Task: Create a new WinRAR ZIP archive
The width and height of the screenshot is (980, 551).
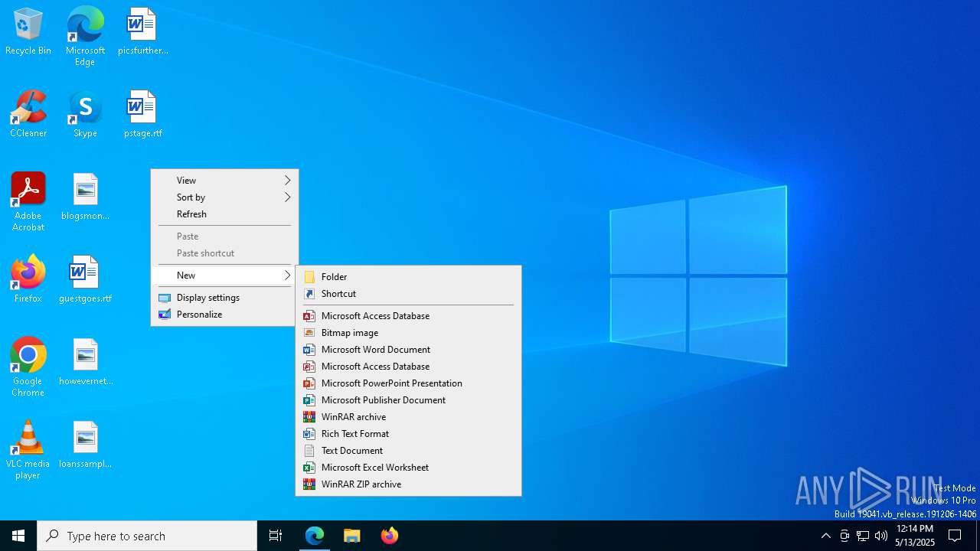Action: pos(408,484)
